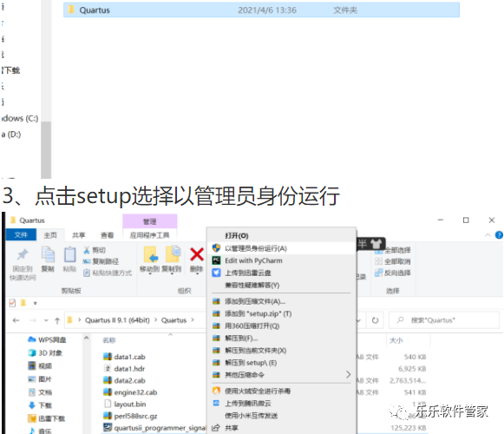Open WPS cloud drive in sidebar
504x434 pixels.
pyautogui.click(x=47, y=339)
